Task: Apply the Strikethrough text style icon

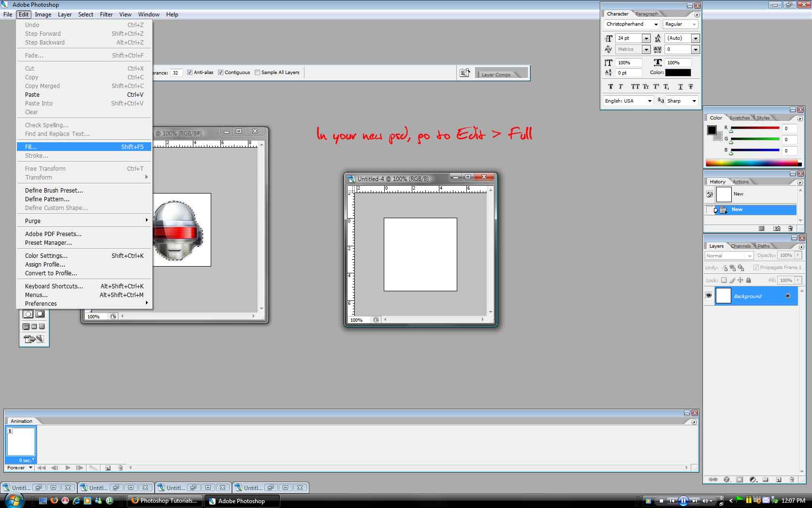Action: pos(691,87)
